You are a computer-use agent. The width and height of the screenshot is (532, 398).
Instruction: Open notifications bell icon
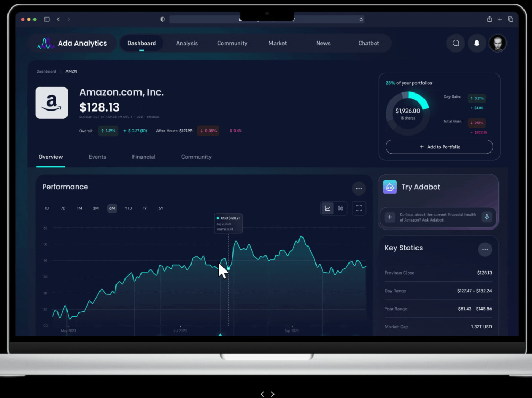pos(476,43)
